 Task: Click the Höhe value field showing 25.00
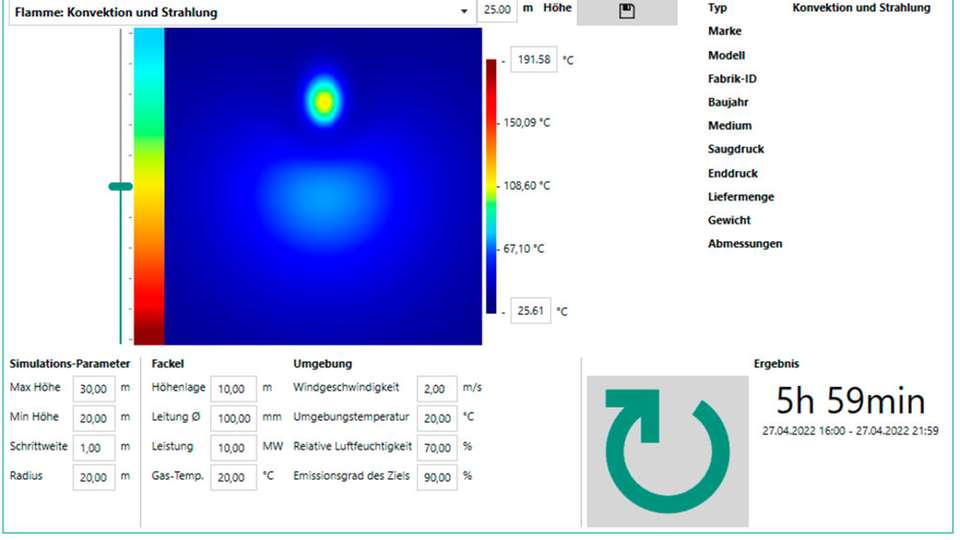click(x=497, y=10)
